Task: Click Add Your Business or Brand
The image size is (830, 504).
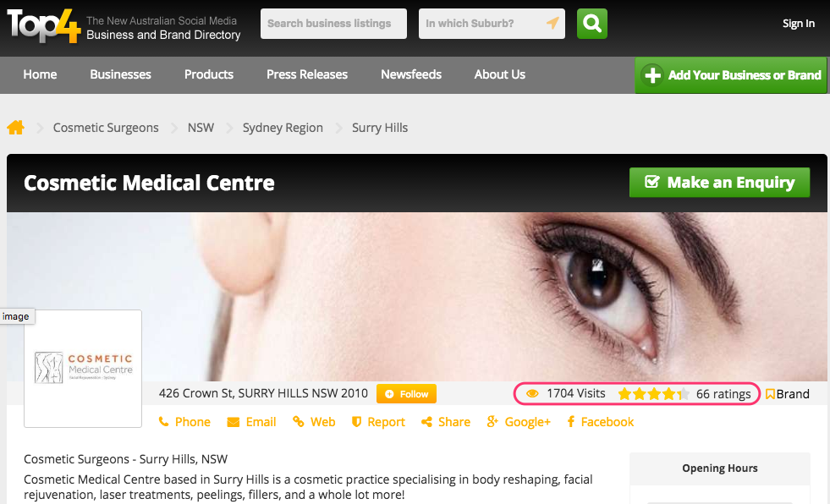Action: pos(731,75)
